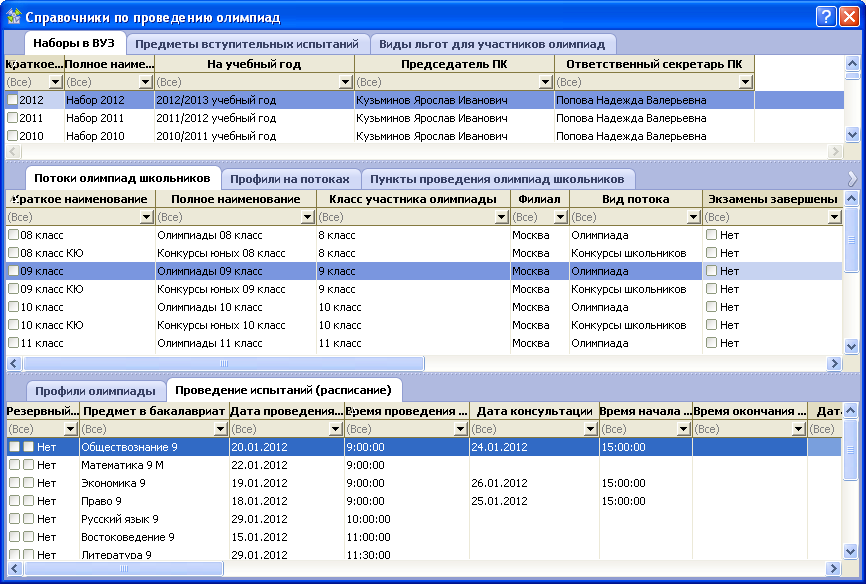Select 'Наборы в ВУЗ' tab

pos(74,43)
